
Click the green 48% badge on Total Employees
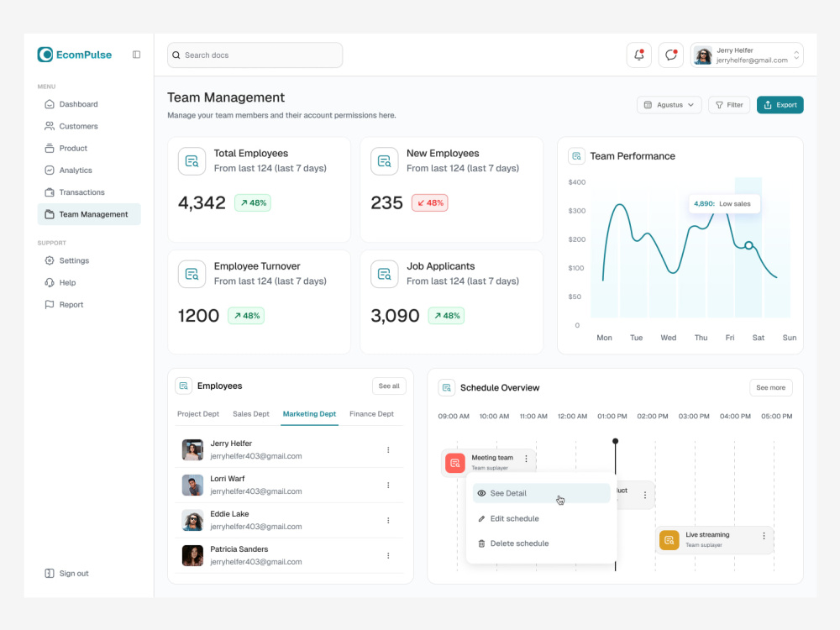click(x=253, y=203)
